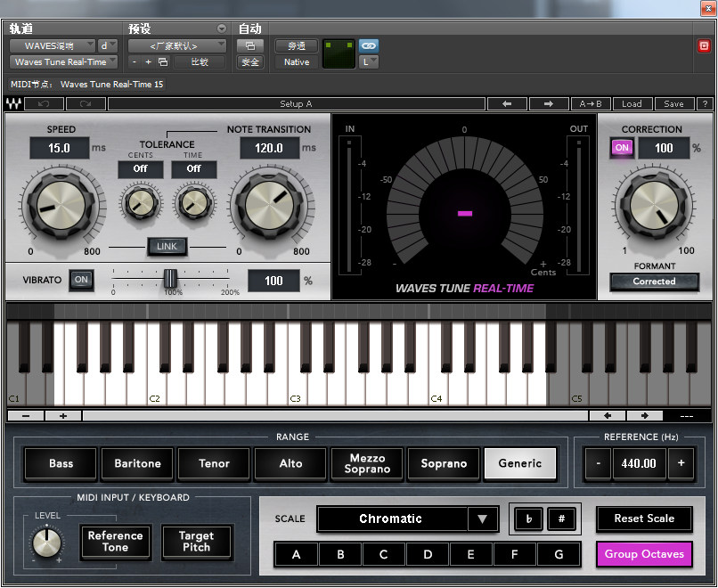Click the Load button
The image size is (718, 588).
632,104
